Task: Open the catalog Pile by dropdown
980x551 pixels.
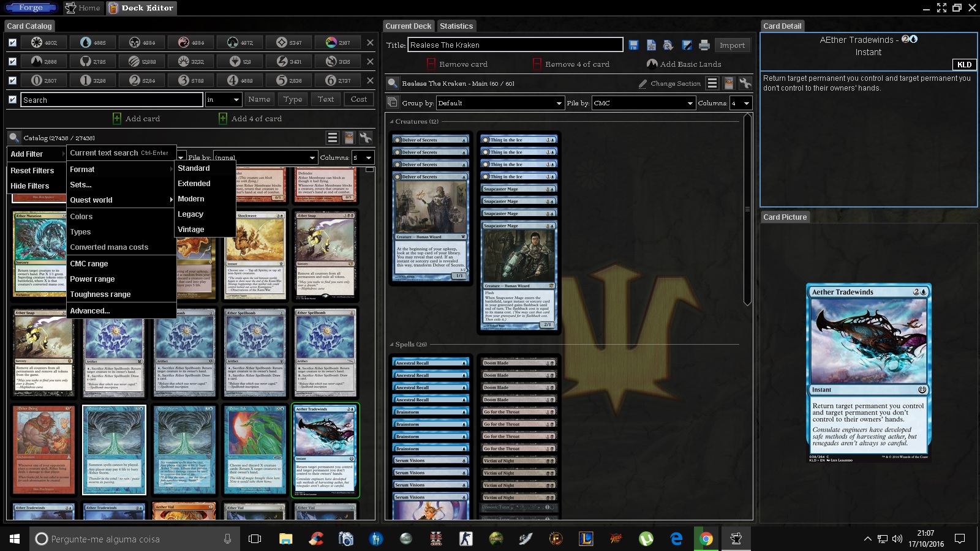Action: coord(265,157)
